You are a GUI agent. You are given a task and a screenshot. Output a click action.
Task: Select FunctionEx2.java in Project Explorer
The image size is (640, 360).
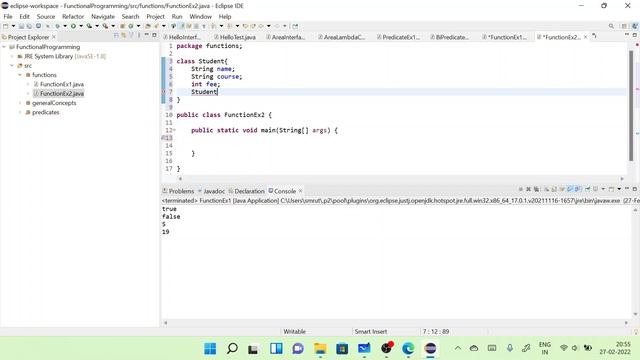click(62, 93)
